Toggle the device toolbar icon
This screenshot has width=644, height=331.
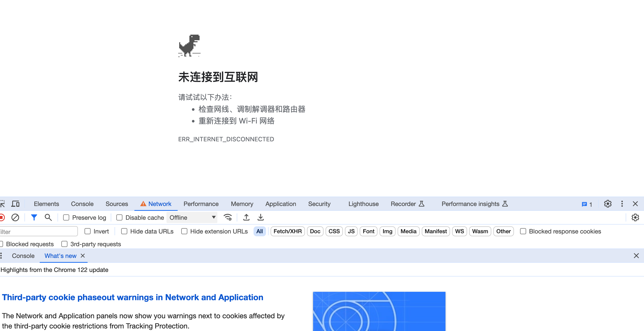pos(15,204)
